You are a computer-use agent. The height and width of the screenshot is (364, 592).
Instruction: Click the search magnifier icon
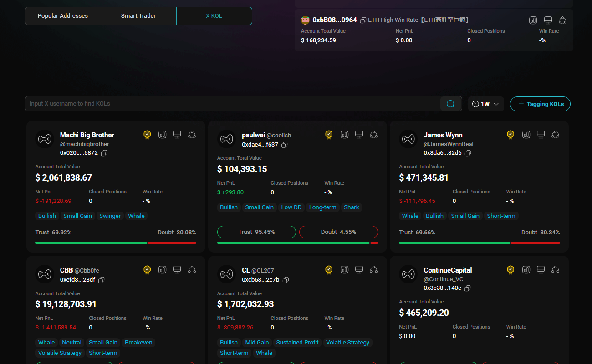pyautogui.click(x=450, y=104)
